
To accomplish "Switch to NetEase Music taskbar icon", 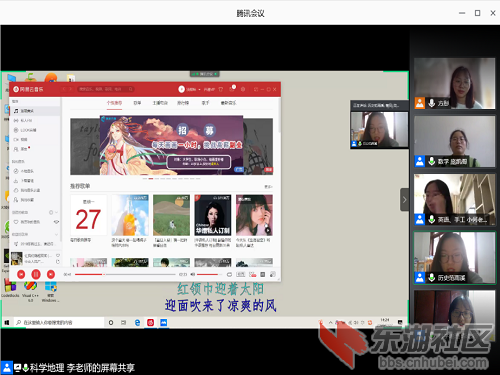I will tap(151, 322).
